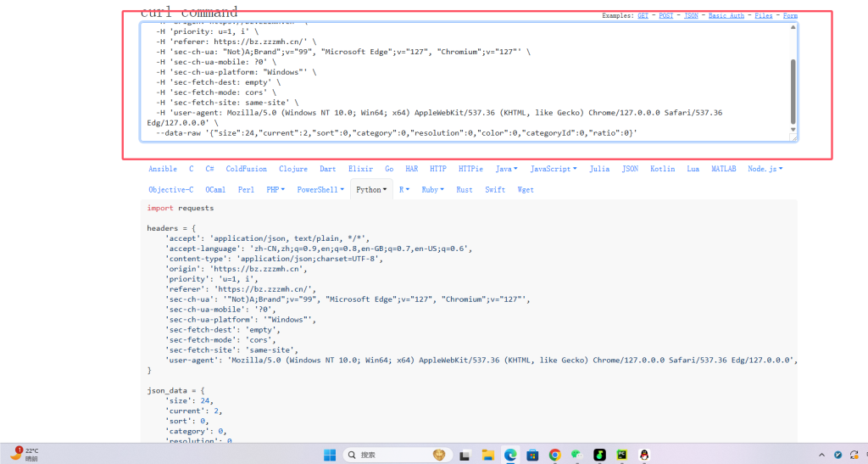Open the PowerShell options dropdown

click(x=319, y=190)
